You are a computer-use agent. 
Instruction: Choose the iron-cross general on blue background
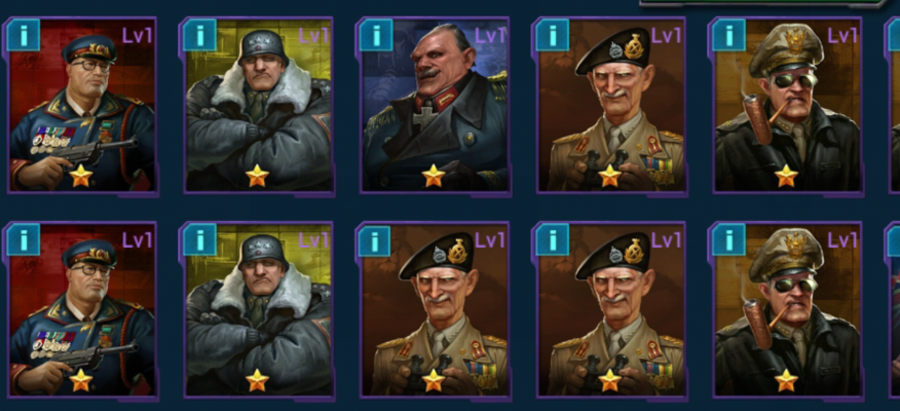tap(434, 106)
